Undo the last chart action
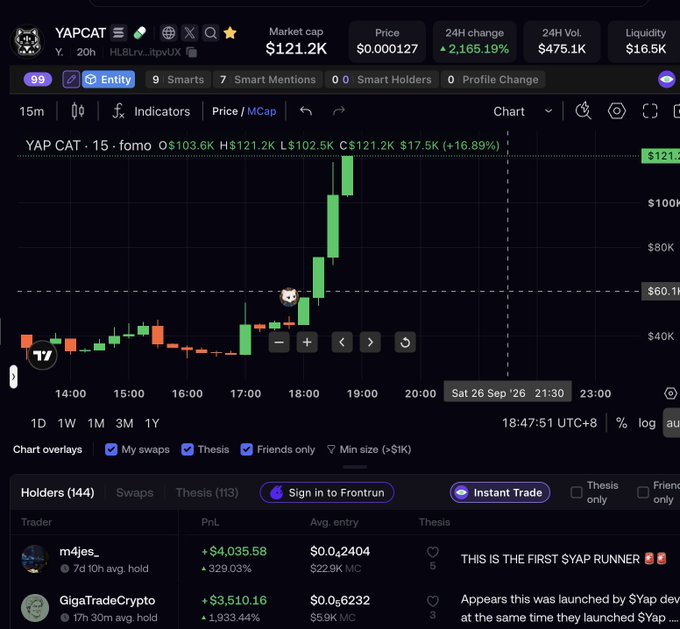 [x=306, y=111]
